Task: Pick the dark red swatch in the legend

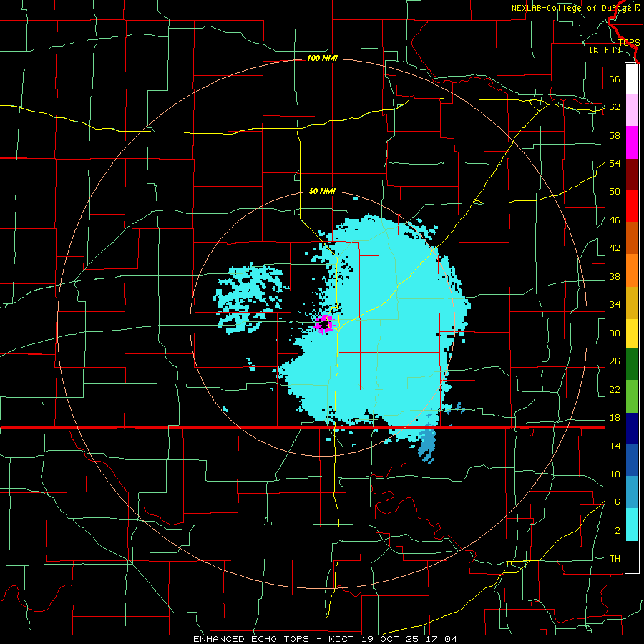Action: click(x=632, y=175)
